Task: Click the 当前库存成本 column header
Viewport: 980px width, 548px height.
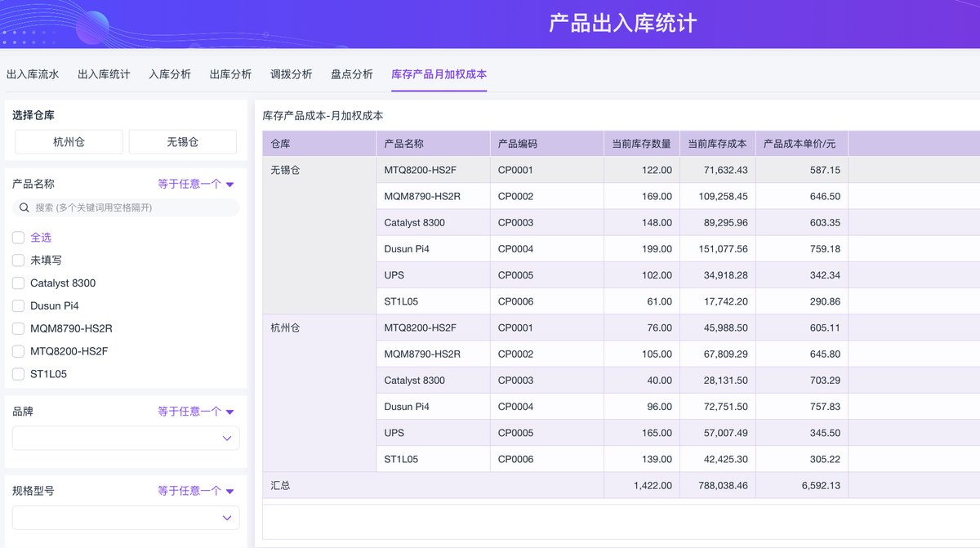Action: pos(717,144)
